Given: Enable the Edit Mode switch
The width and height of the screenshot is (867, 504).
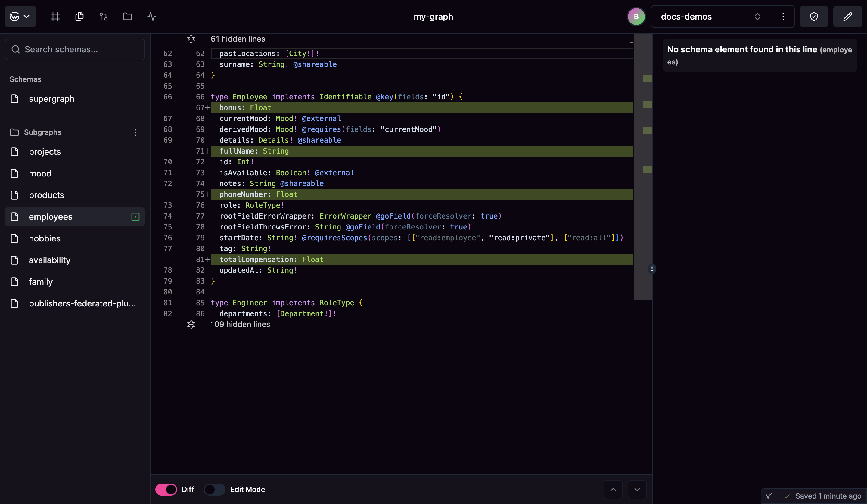Looking at the screenshot, I should point(215,489).
